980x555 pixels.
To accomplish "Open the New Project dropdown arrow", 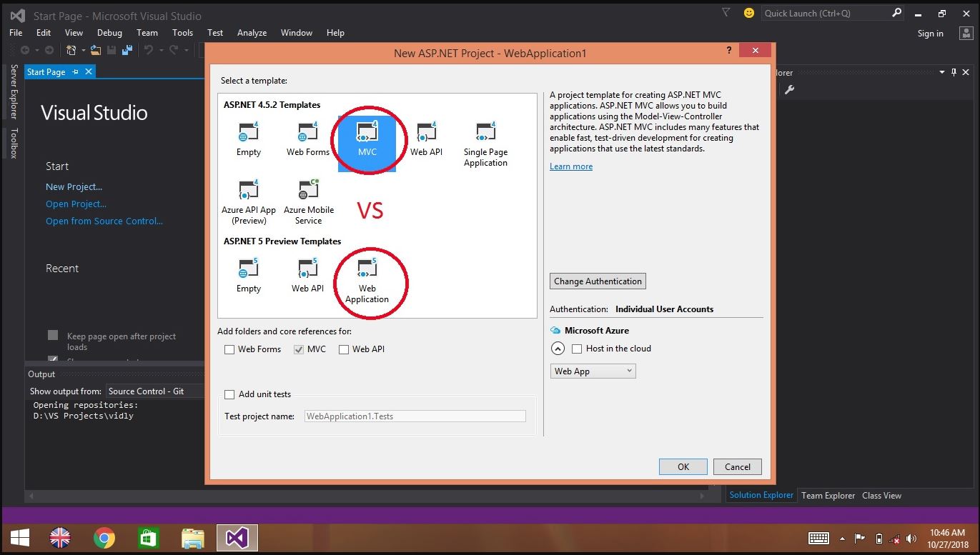I will tap(83, 50).
